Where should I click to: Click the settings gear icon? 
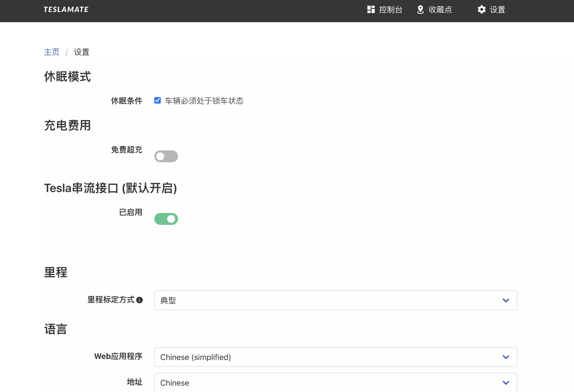(482, 10)
